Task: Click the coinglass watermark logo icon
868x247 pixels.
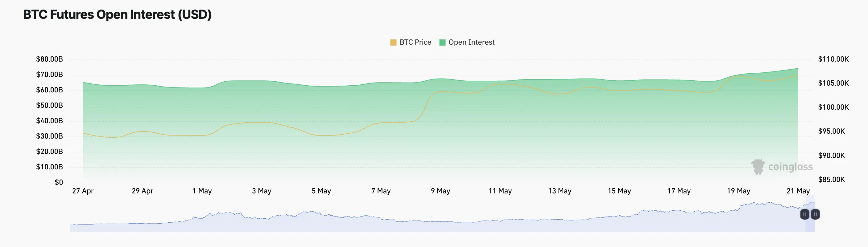Action: tap(758, 167)
